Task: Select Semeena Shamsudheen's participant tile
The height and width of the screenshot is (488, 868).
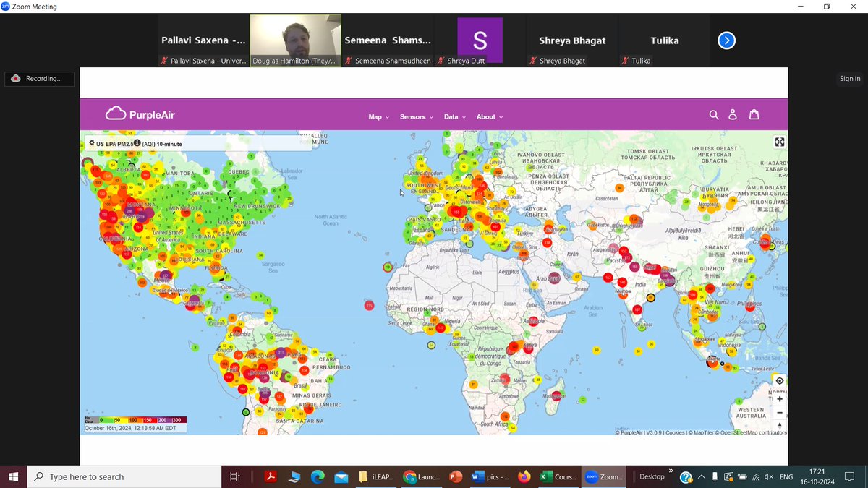Action: point(388,40)
